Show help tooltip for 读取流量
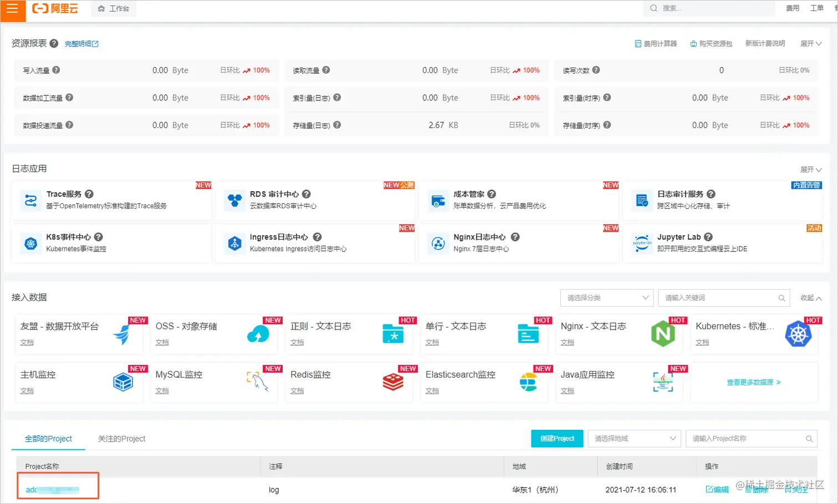This screenshot has width=838, height=504. pos(326,70)
